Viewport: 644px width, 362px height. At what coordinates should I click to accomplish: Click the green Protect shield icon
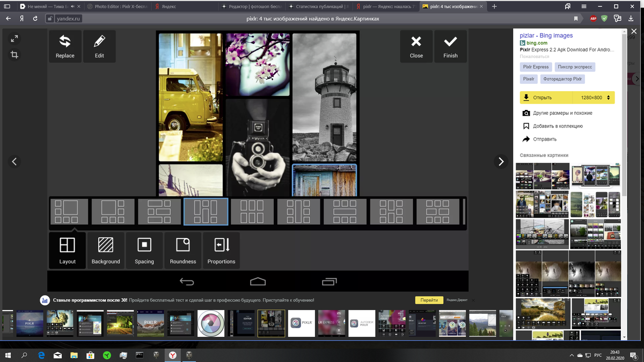(x=604, y=18)
